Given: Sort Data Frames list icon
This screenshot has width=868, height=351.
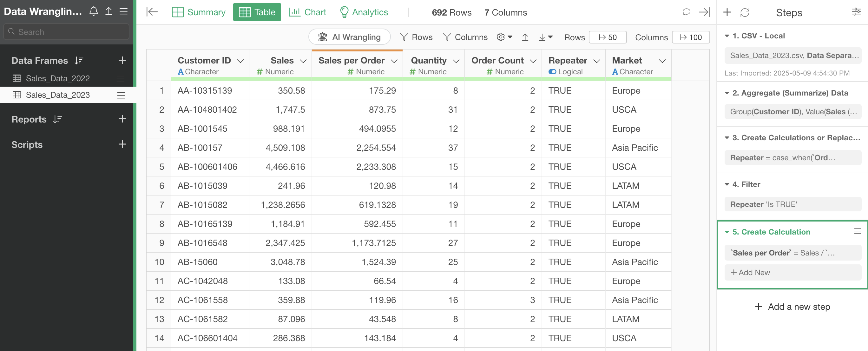Looking at the screenshot, I should tap(79, 60).
